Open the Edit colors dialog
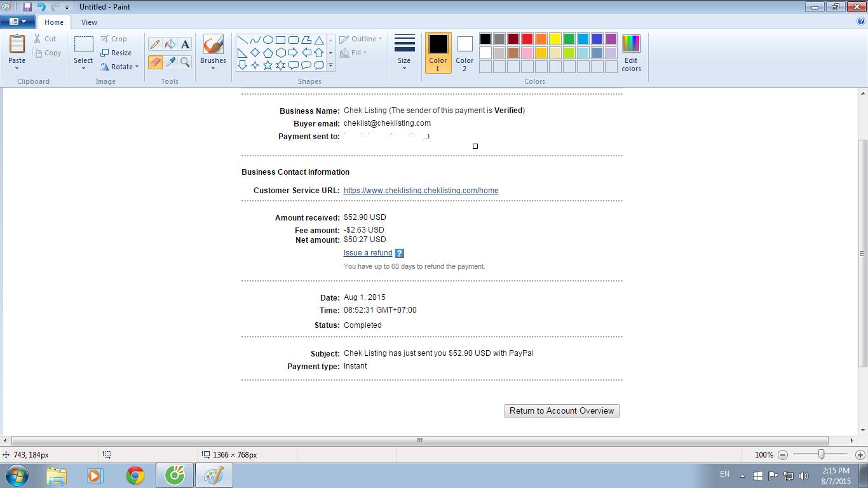This screenshot has height=488, width=868. click(631, 53)
